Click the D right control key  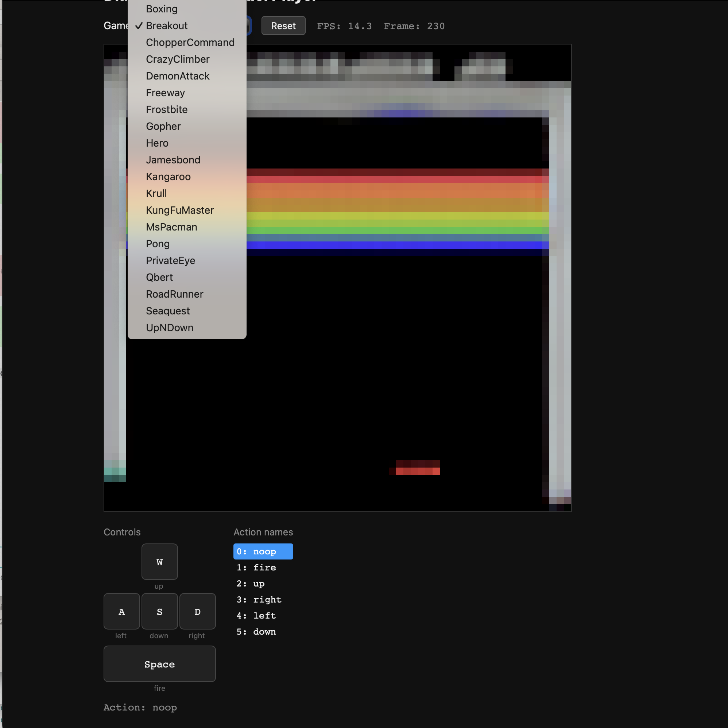[x=197, y=611]
